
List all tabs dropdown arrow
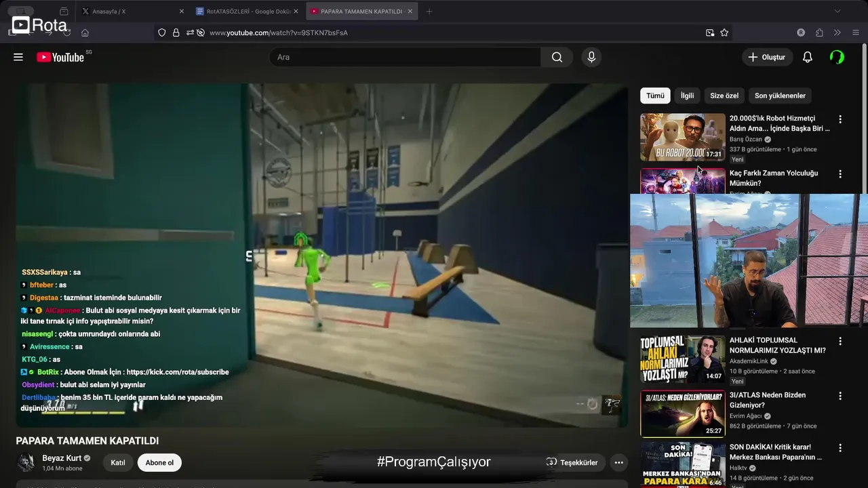point(837,11)
